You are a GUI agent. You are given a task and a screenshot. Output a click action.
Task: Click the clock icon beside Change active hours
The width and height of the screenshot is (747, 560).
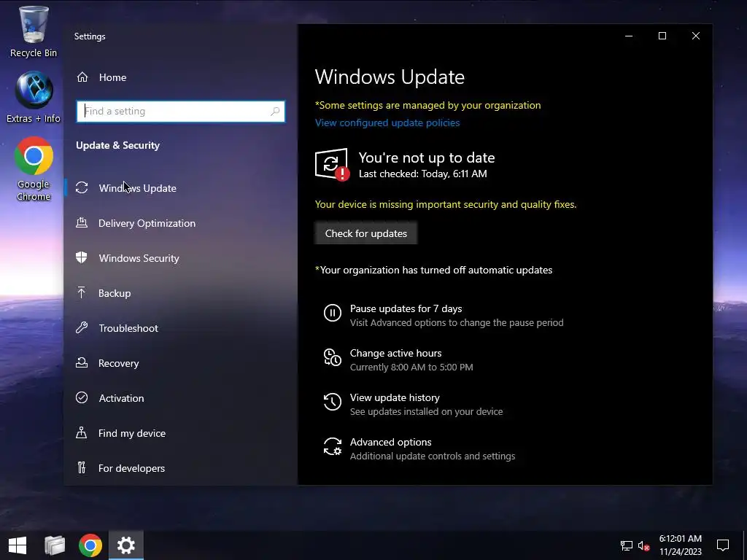[333, 357]
